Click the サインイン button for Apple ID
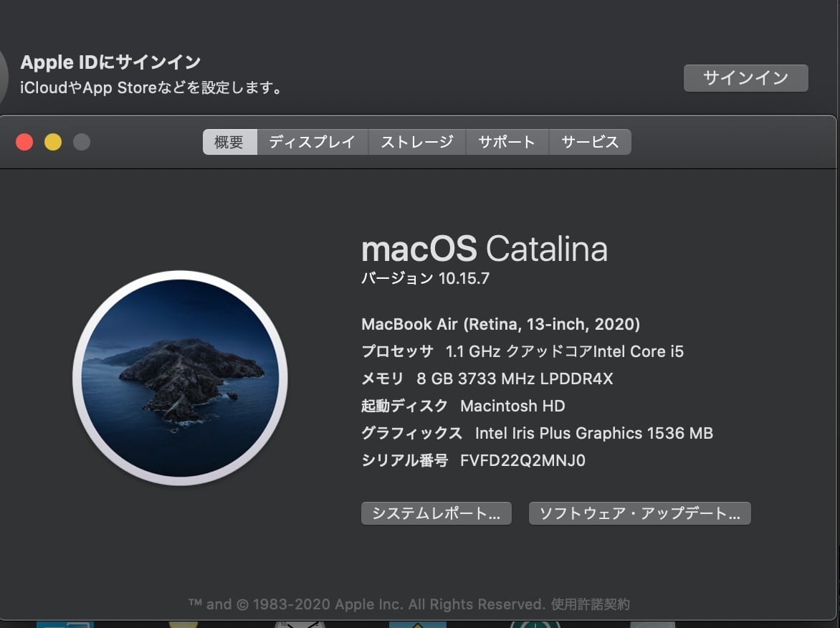840x628 pixels. (x=745, y=78)
